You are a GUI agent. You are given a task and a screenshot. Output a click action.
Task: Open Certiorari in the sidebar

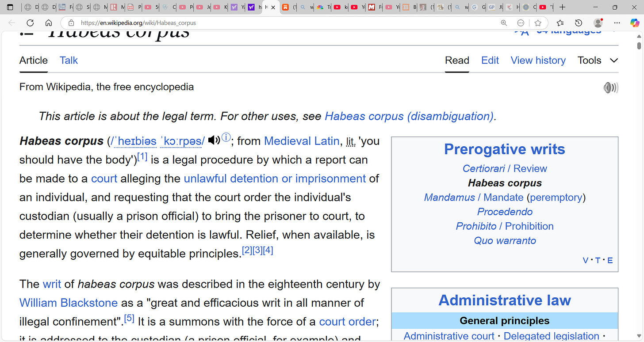click(x=483, y=168)
